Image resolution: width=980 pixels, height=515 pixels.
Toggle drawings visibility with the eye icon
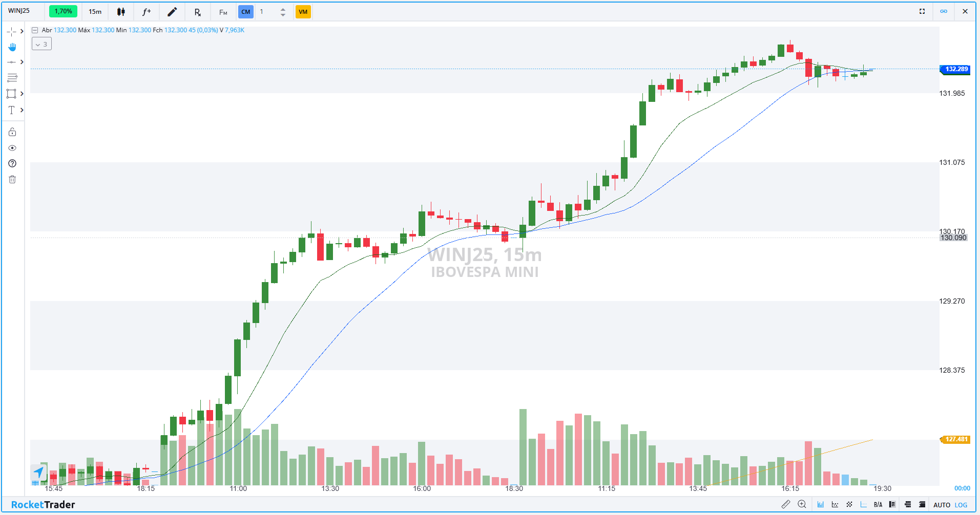tap(12, 148)
